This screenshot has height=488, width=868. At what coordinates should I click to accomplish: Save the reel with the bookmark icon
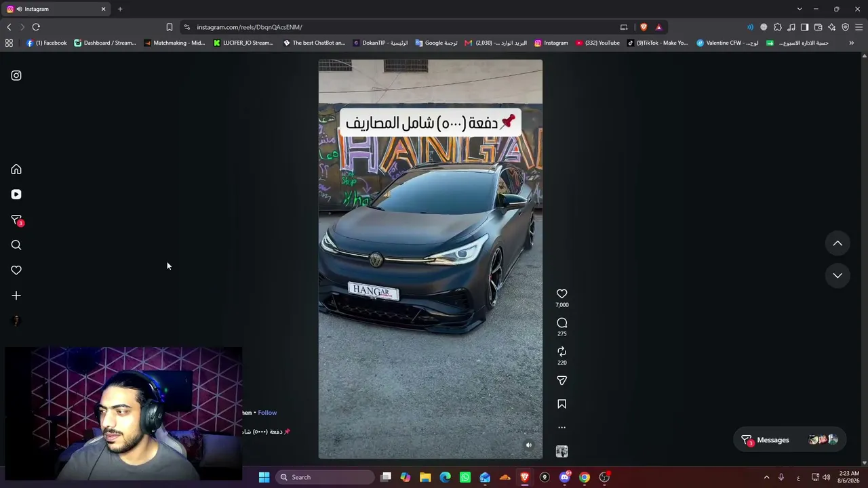(x=561, y=404)
